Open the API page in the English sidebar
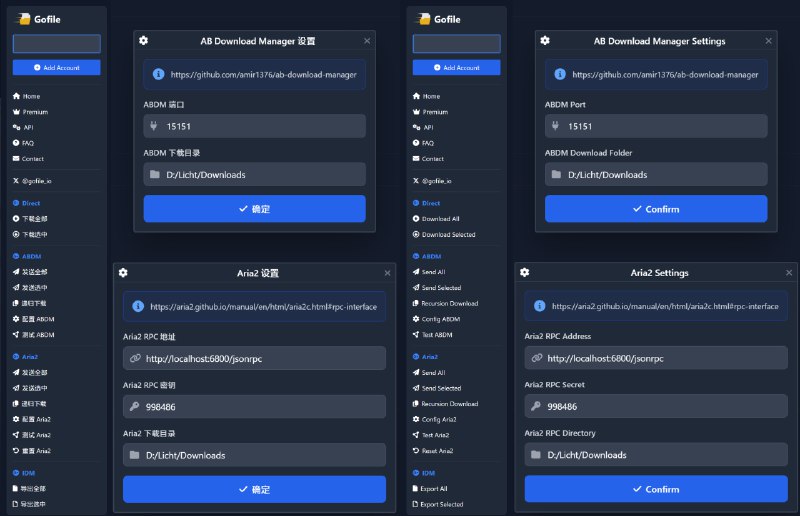This screenshot has height=516, width=800. tap(423, 128)
